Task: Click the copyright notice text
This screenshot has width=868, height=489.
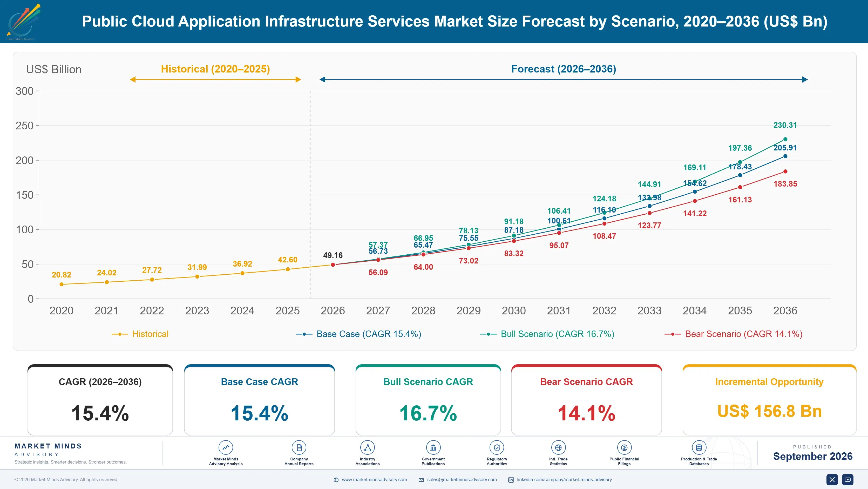Action: point(66,480)
